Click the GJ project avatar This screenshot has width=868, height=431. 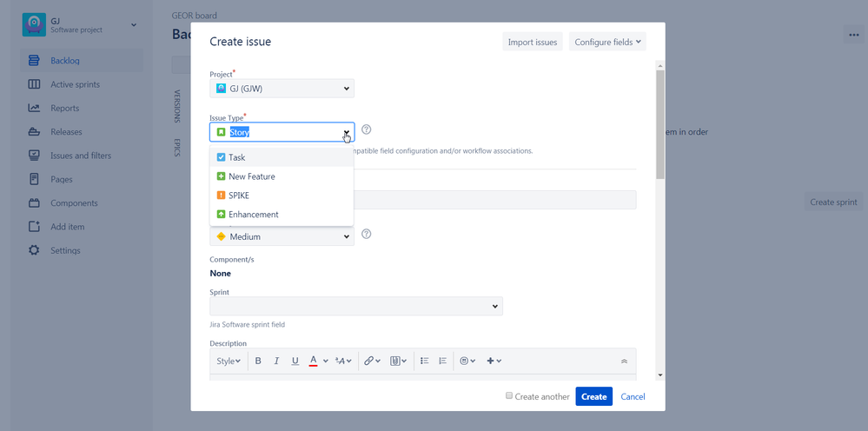pos(34,24)
